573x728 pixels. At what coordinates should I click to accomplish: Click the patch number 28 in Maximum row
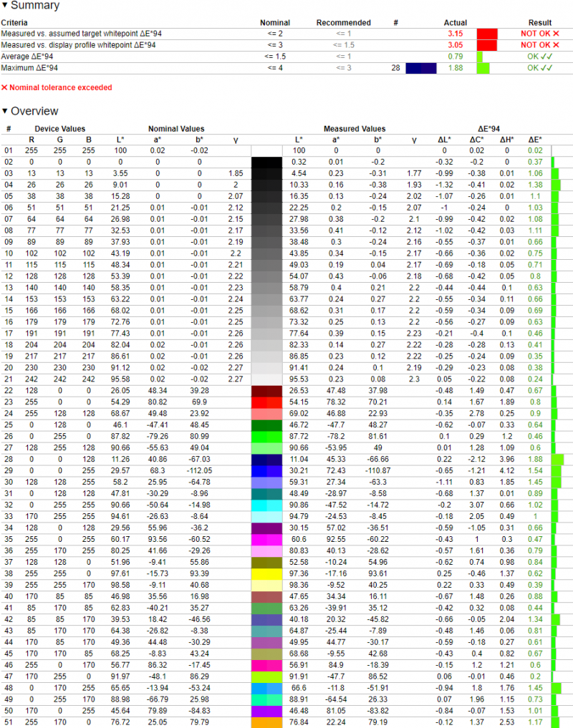(x=395, y=68)
